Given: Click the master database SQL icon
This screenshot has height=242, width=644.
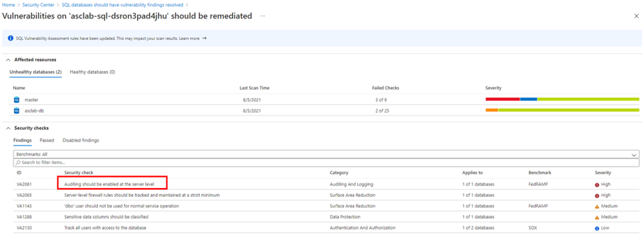Looking at the screenshot, I should point(17,99).
